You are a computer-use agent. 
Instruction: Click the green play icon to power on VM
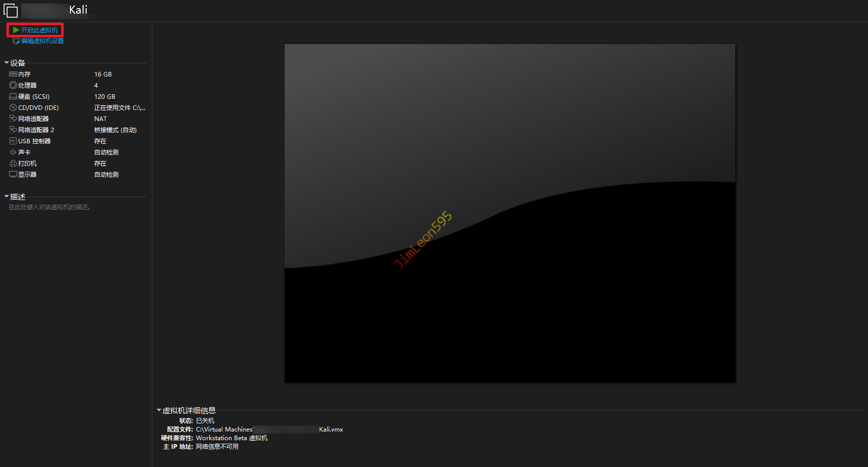click(x=16, y=30)
